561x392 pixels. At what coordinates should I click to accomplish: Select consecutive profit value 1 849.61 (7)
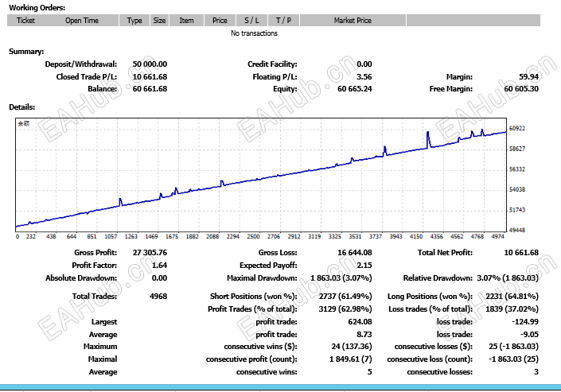[351, 359]
